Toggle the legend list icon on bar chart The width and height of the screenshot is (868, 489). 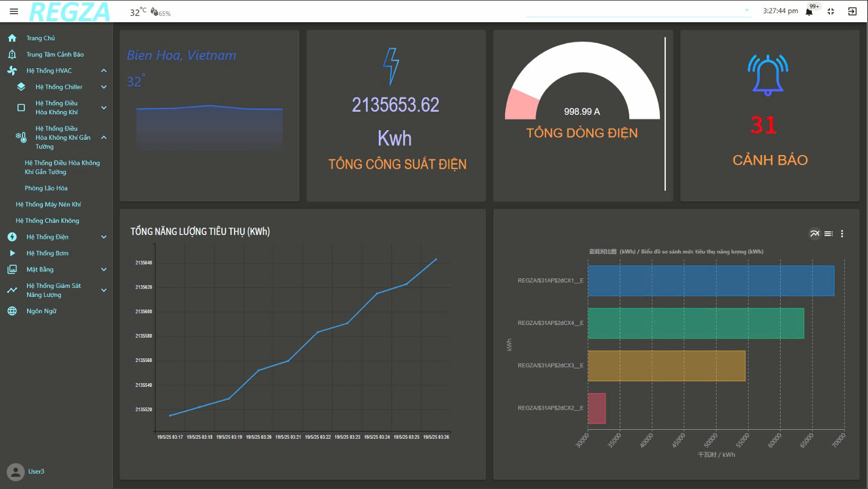[828, 233]
